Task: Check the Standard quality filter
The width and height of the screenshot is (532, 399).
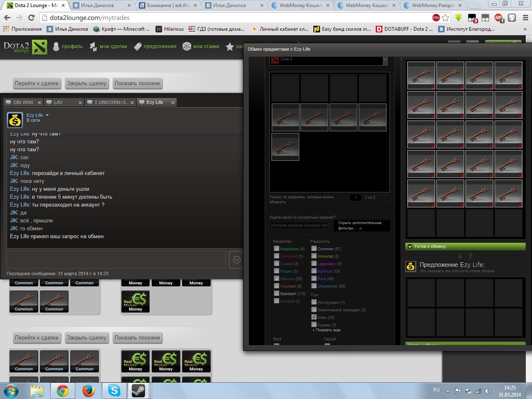Action: pyautogui.click(x=276, y=293)
